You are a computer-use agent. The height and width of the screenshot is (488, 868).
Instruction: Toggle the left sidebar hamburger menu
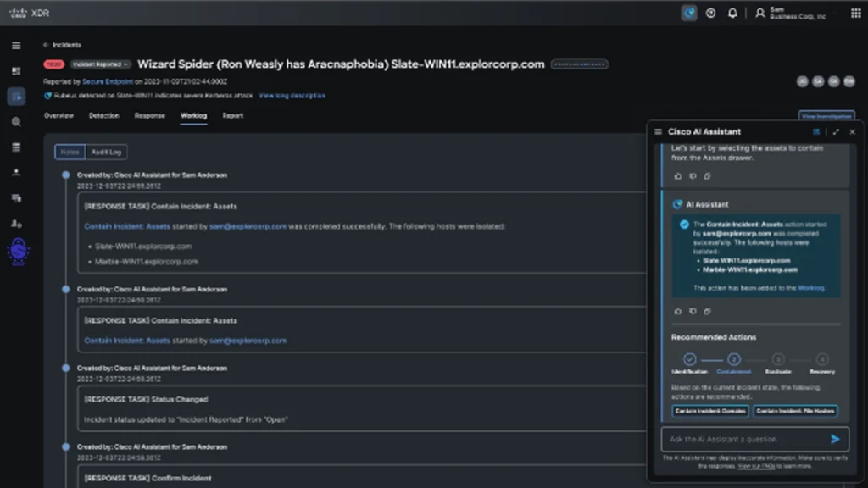click(16, 46)
